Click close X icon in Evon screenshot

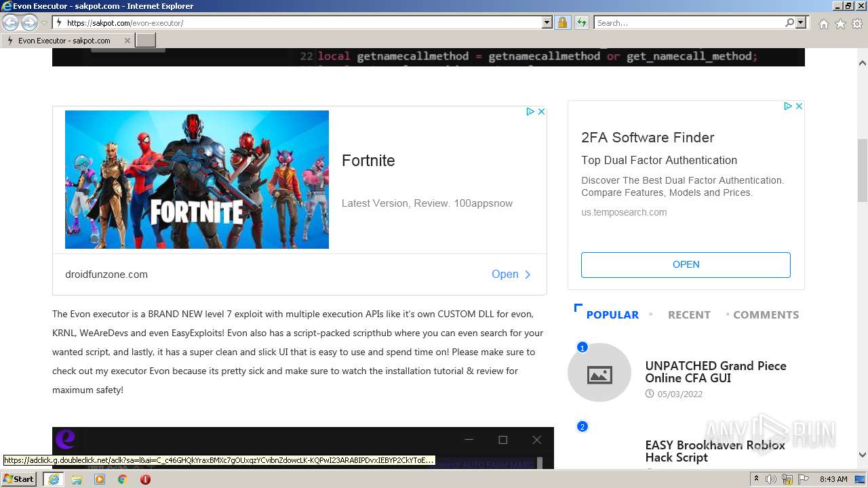coord(536,440)
